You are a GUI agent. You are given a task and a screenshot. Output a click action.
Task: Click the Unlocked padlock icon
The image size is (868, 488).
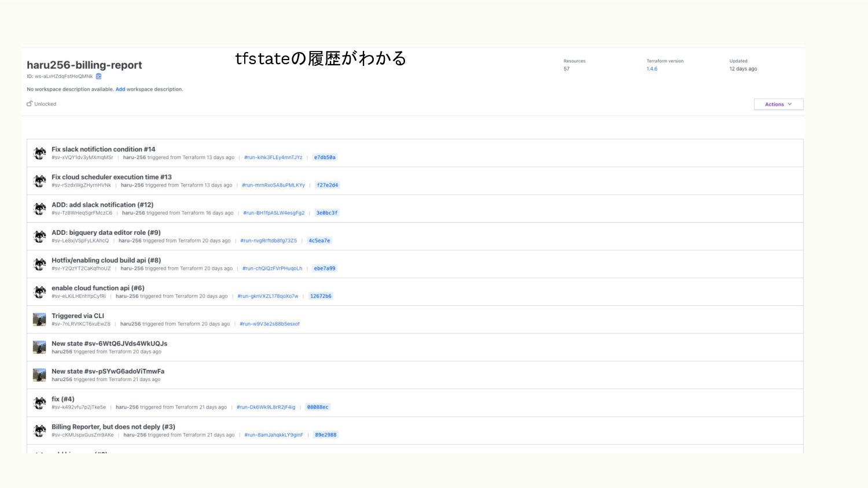pyautogui.click(x=30, y=104)
